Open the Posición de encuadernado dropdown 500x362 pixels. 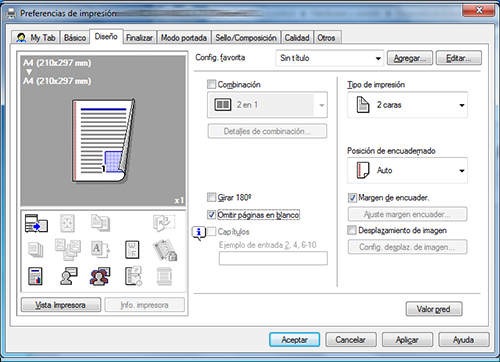point(407,170)
